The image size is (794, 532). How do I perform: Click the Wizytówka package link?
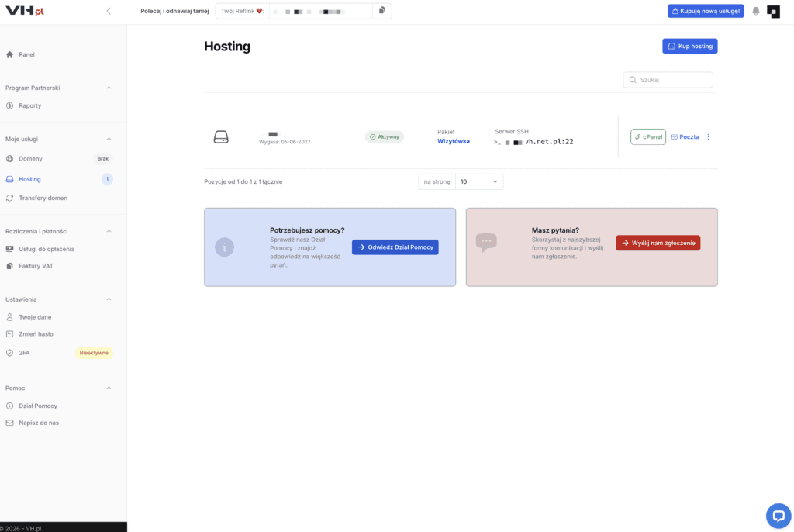[453, 141]
